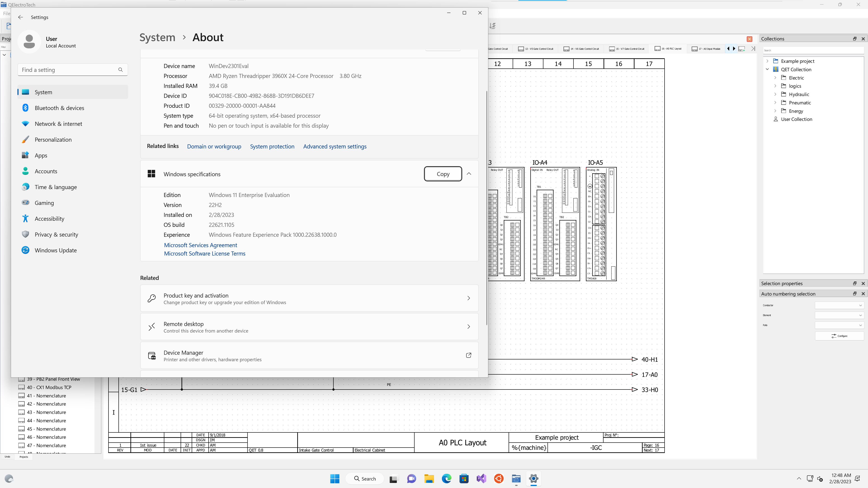
Task: Switch to 14 - V6 Gate Control Circuit tab
Action: (581, 49)
